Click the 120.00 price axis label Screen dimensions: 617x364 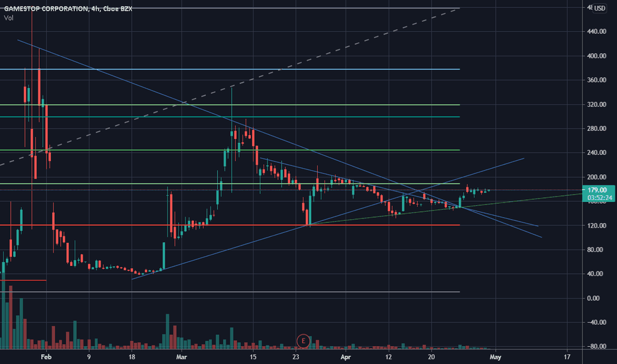[596, 226]
